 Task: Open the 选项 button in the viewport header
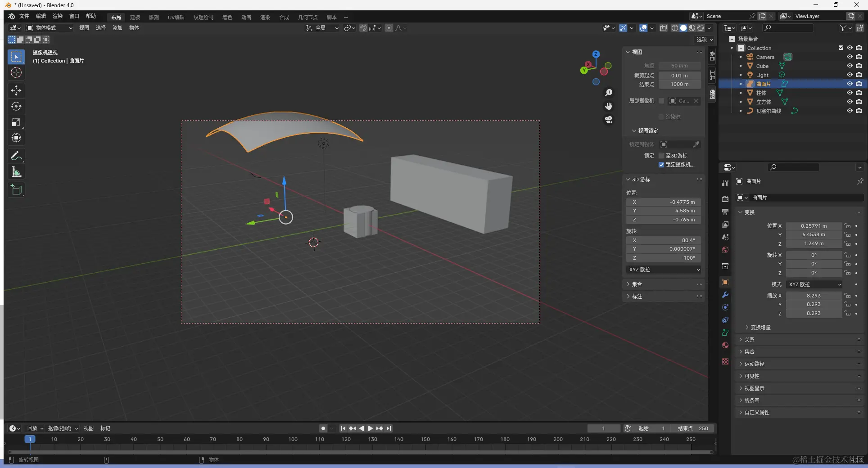tap(705, 40)
